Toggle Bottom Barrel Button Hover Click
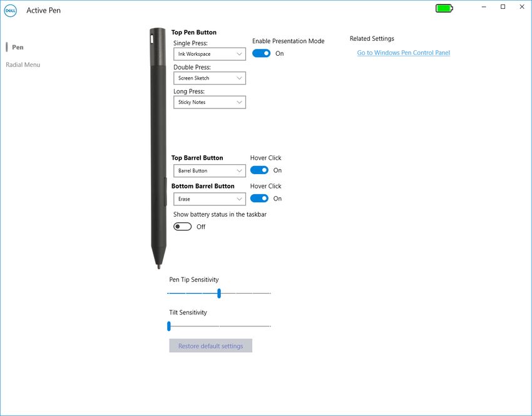The height and width of the screenshot is (416, 532). (259, 199)
